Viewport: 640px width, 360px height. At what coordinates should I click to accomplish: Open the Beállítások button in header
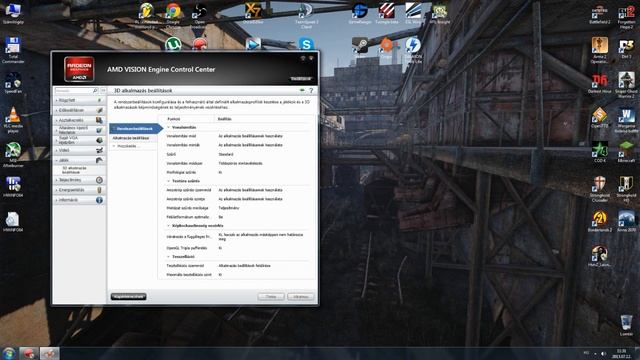(x=301, y=78)
